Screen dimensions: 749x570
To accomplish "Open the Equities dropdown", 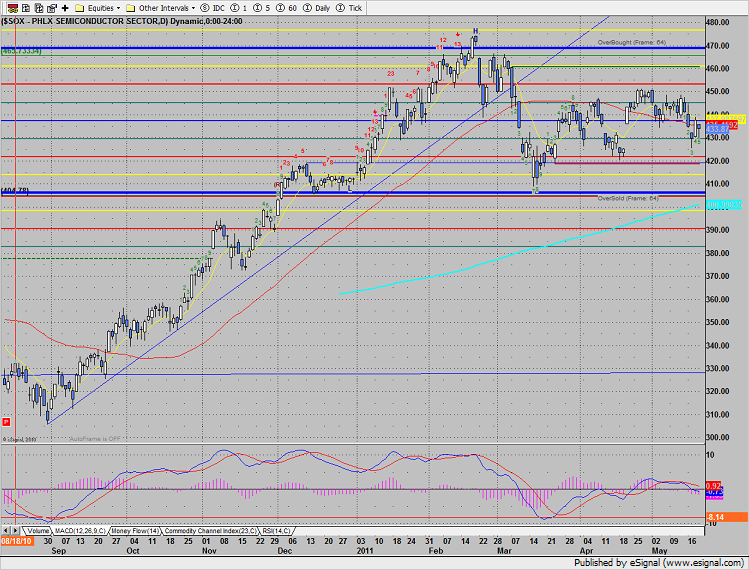I will coord(118,8).
